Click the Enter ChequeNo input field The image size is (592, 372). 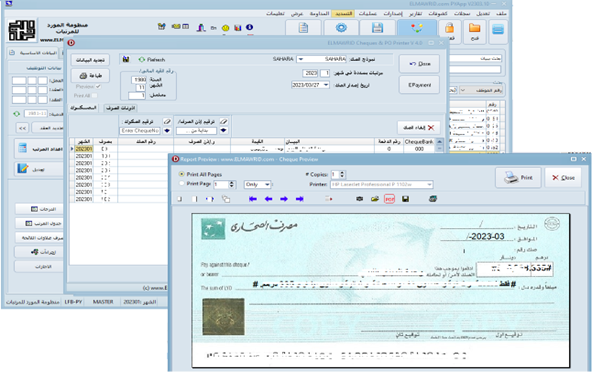[x=140, y=131]
